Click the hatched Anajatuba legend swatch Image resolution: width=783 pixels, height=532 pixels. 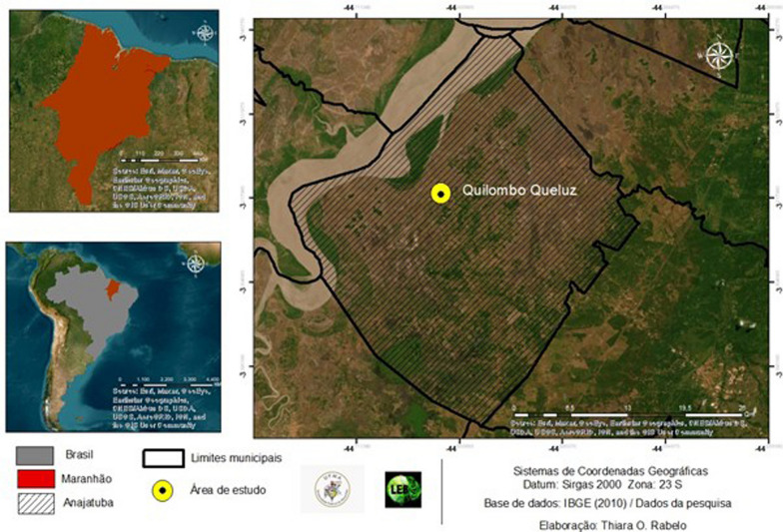pos(36,502)
